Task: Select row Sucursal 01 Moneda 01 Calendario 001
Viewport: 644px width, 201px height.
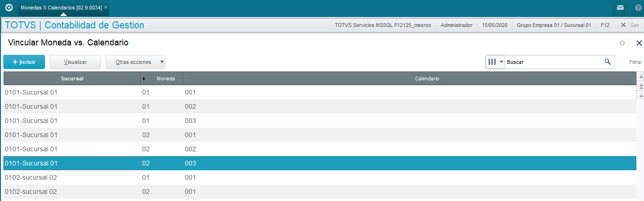Action: 320,92
